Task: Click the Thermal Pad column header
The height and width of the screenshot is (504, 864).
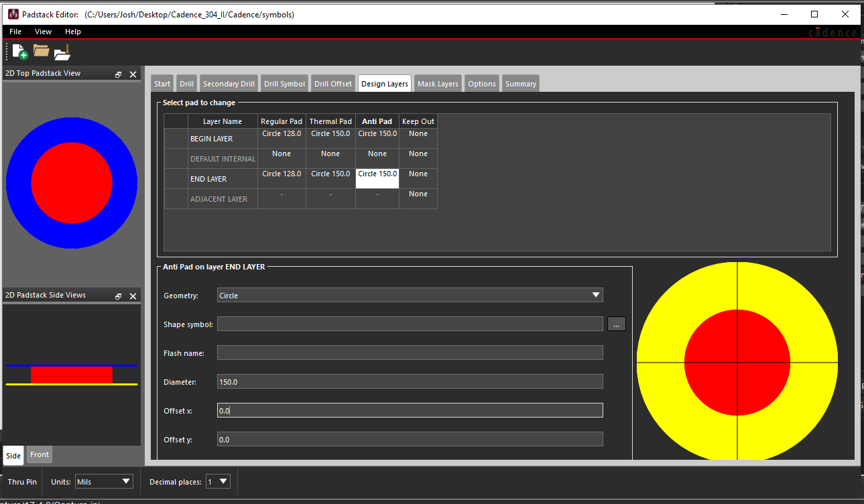Action: [x=330, y=121]
